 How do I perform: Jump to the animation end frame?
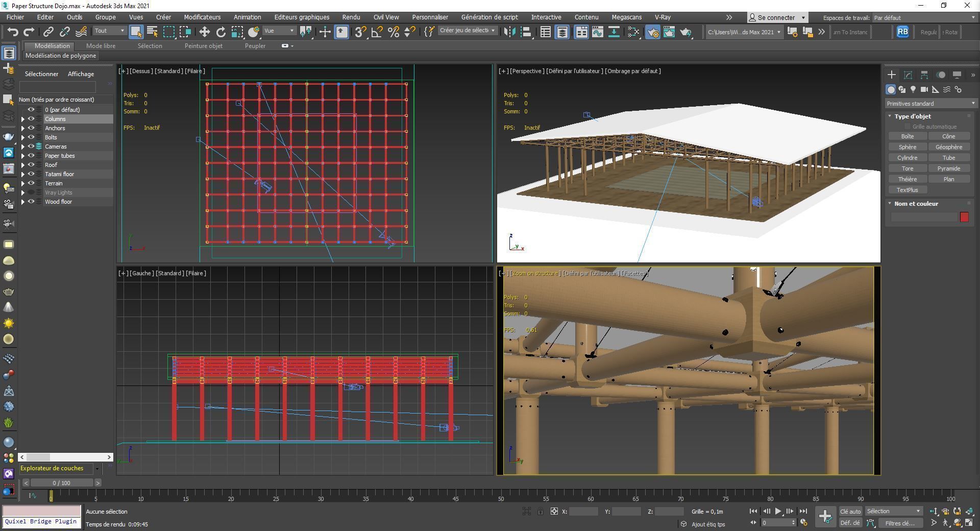(803, 511)
